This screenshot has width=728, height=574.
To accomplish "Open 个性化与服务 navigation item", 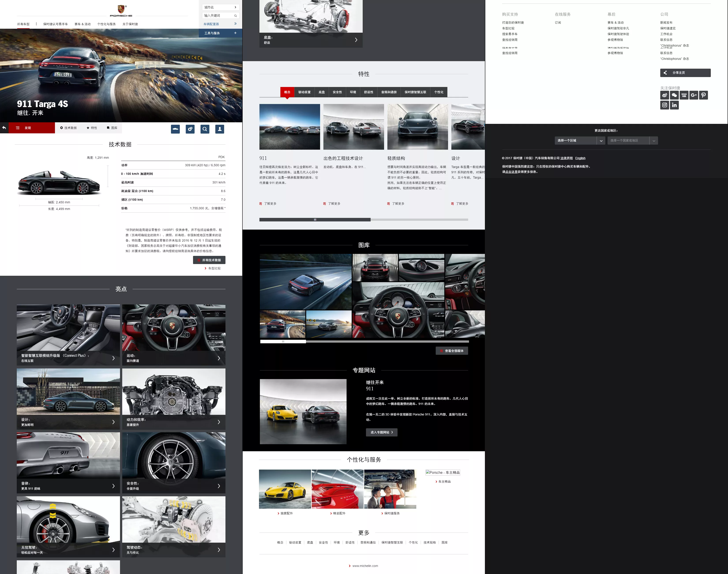I will click(107, 24).
